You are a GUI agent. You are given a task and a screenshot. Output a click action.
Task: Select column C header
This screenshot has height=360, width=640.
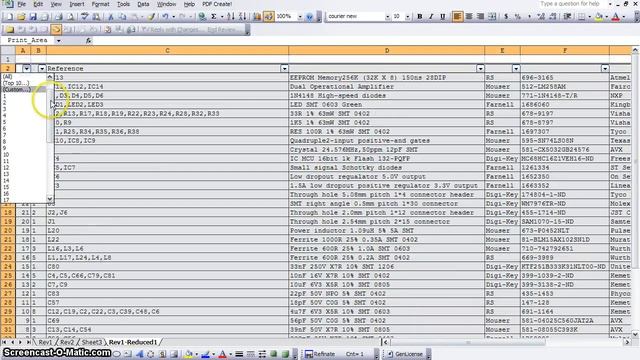(x=167, y=51)
